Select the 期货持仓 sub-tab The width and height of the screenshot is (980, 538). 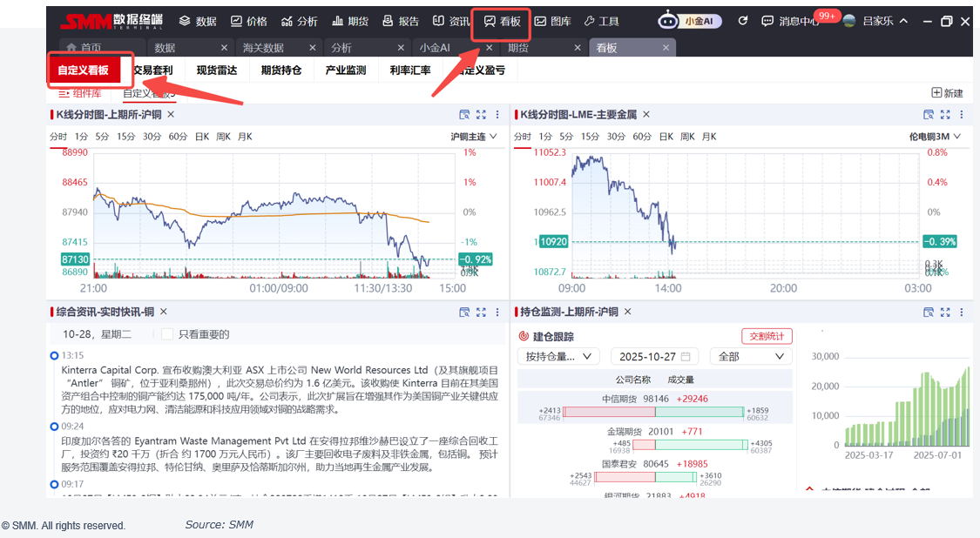pos(281,70)
